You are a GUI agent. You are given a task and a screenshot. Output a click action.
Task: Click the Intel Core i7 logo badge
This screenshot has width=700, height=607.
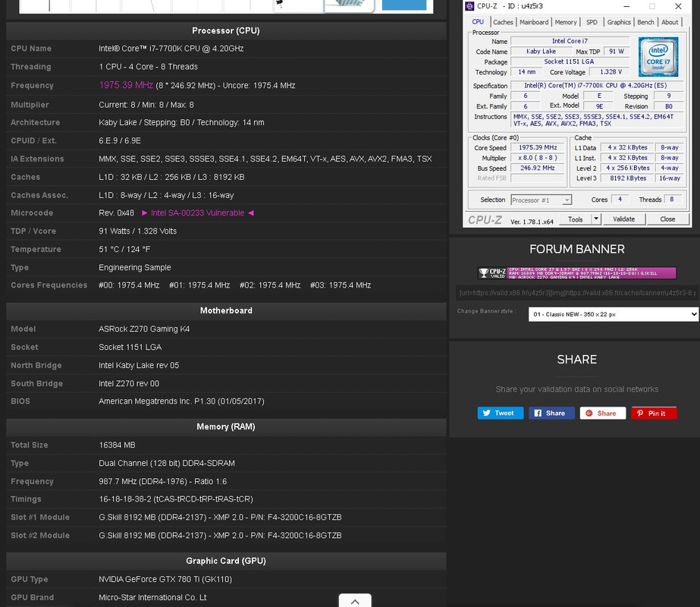click(658, 57)
